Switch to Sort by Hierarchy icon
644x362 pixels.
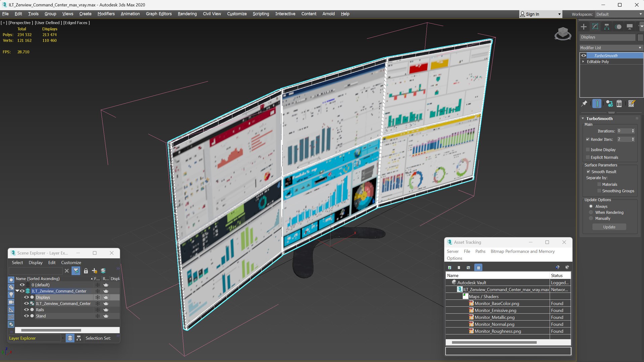point(79,338)
